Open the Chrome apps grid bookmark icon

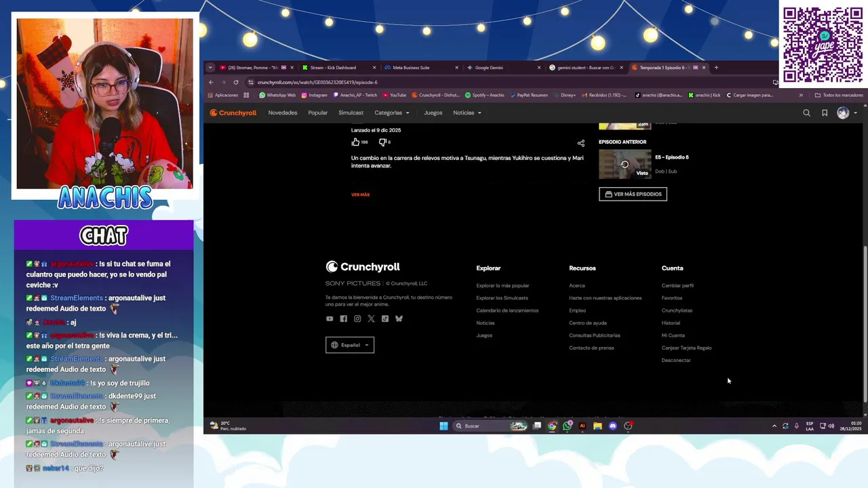[246, 95]
